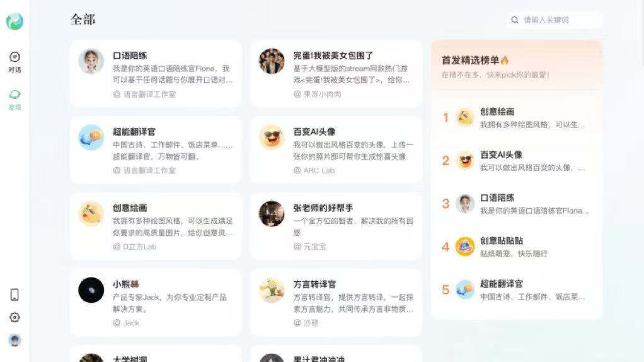Screen dimensions: 644x362
Task: Open the 完蛋!我被美女包围了 card
Action: (x=336, y=74)
